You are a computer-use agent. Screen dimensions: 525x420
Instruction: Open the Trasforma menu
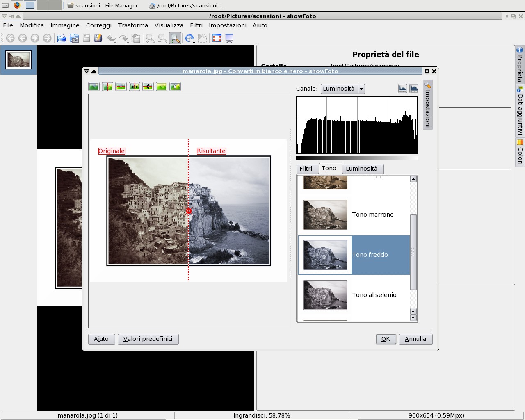tap(133, 25)
